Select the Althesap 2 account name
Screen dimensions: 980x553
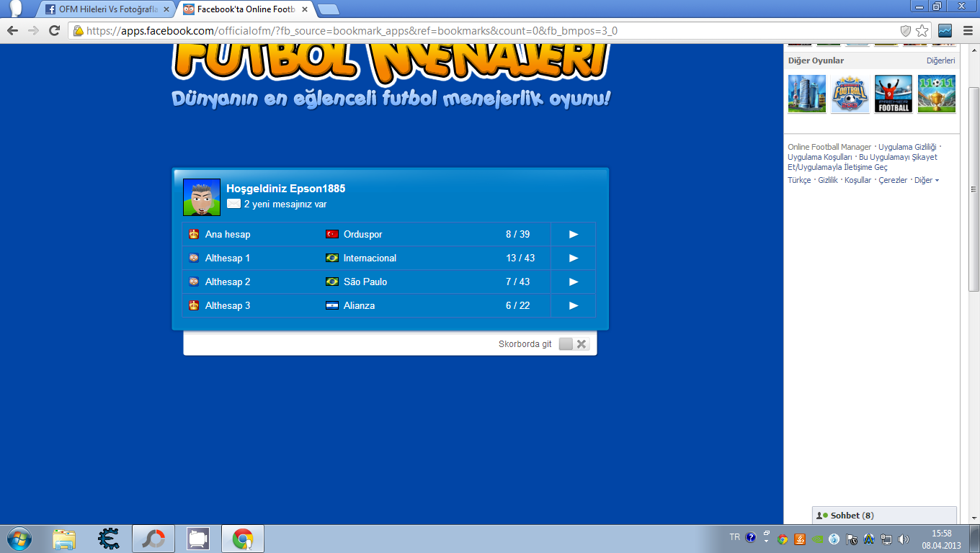click(x=228, y=282)
